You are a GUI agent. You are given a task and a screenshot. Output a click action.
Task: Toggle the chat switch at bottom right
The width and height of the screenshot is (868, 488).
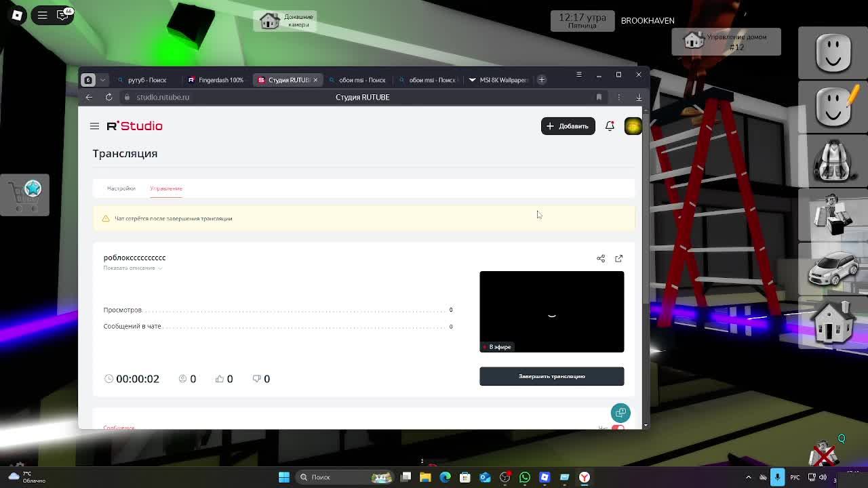coord(617,428)
